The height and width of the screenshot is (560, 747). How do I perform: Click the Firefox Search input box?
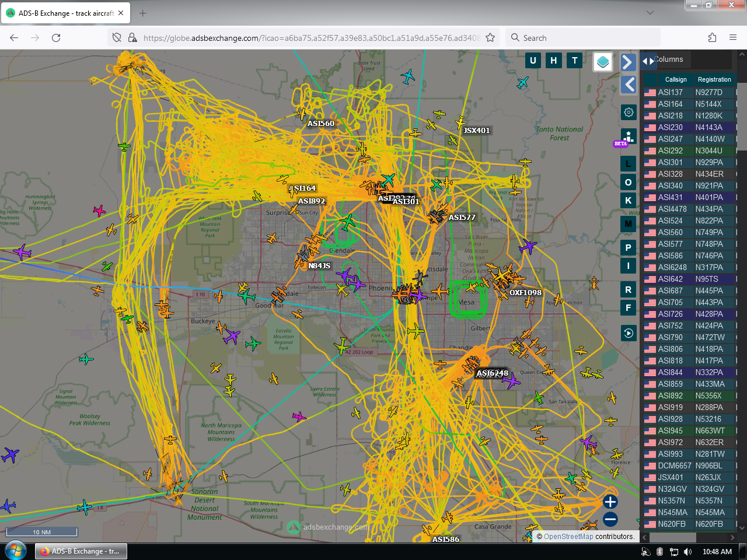coord(583,37)
